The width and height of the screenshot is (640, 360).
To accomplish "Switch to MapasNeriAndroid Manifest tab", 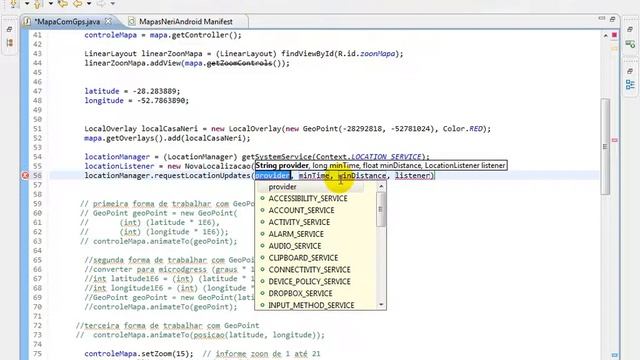I will (x=186, y=22).
